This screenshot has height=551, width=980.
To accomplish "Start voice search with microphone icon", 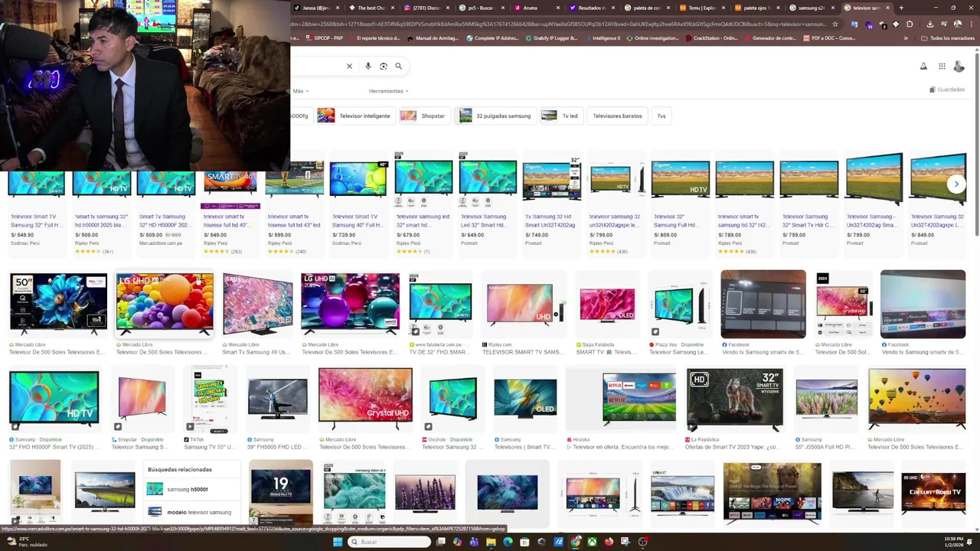I will [368, 66].
